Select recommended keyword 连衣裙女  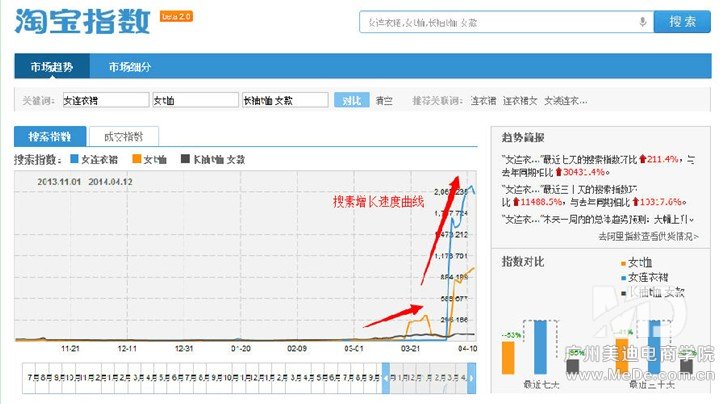click(520, 100)
